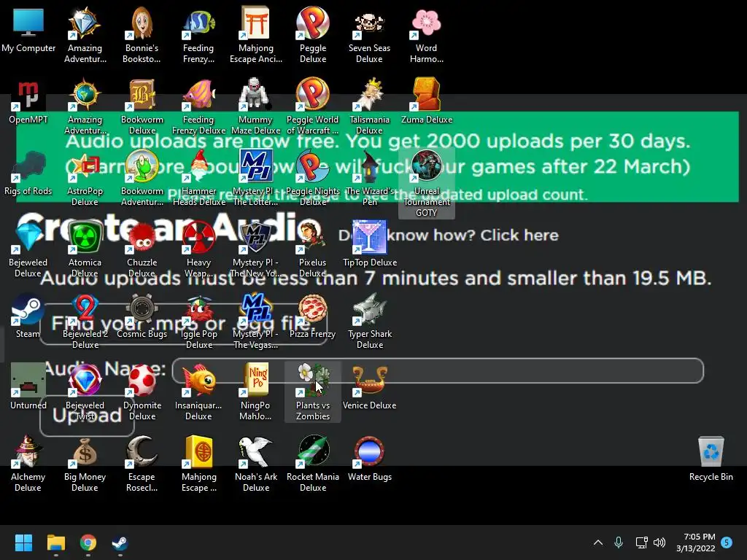This screenshot has height=560, width=747.
Task: Open the notification badge showing 5
Action: 727,542
